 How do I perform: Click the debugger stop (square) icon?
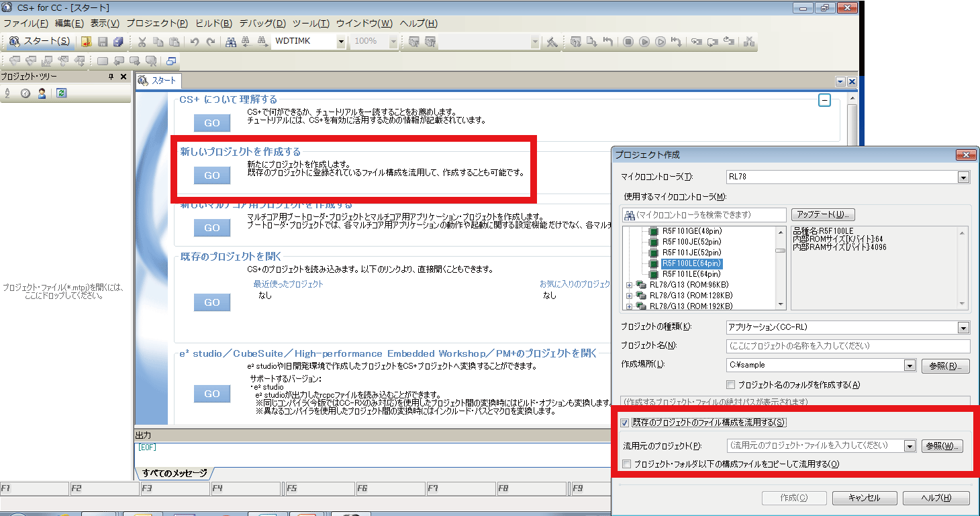coord(628,42)
